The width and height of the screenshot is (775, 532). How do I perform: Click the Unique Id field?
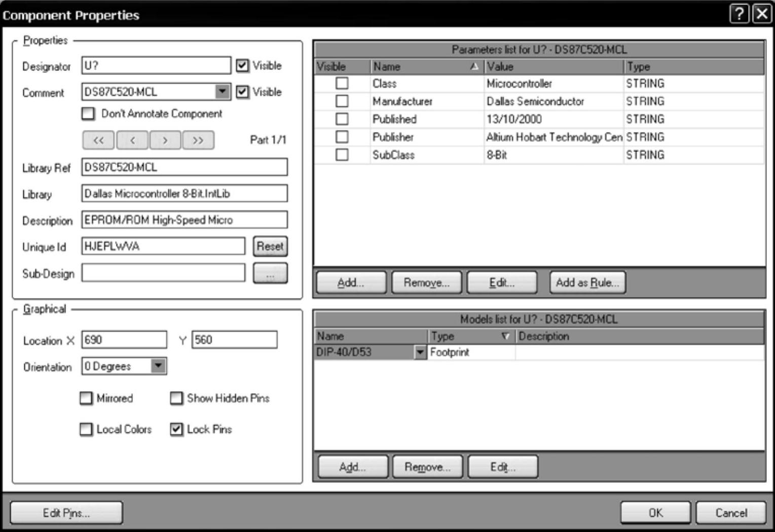point(163,246)
